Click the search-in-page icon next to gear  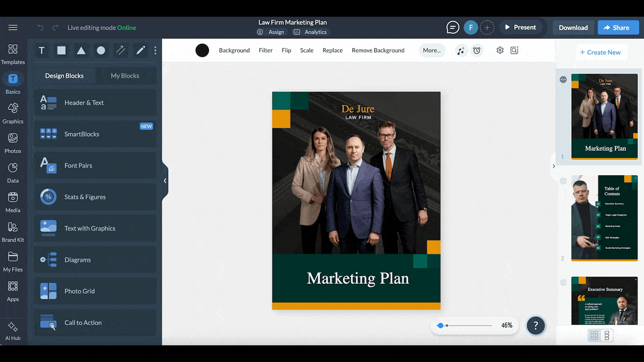pos(514,50)
